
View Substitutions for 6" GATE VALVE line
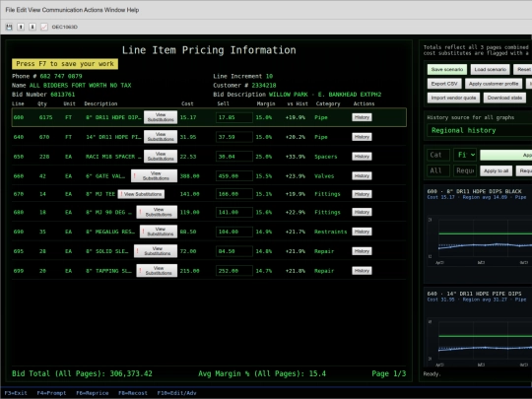click(155, 175)
